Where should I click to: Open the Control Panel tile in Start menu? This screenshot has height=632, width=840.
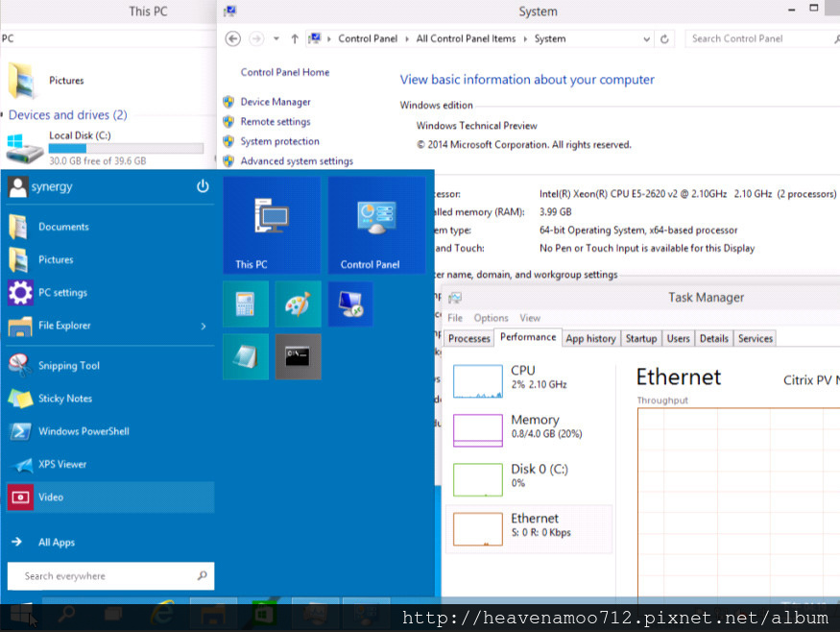tap(376, 225)
